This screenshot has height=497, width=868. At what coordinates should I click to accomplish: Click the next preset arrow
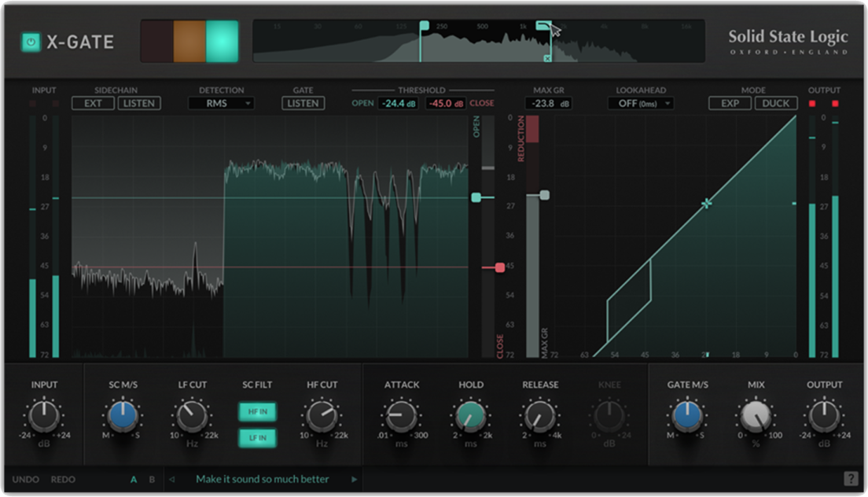(355, 479)
